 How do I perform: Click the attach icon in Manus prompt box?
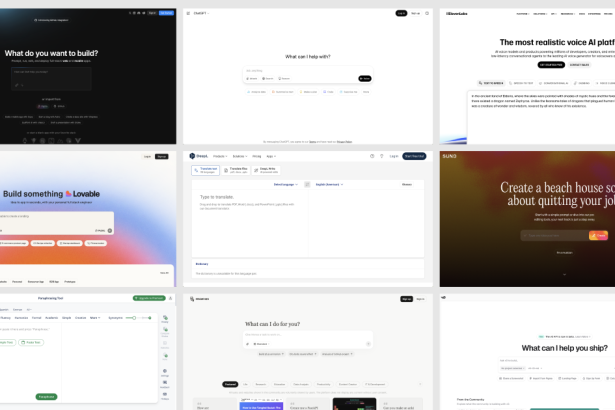(247, 344)
